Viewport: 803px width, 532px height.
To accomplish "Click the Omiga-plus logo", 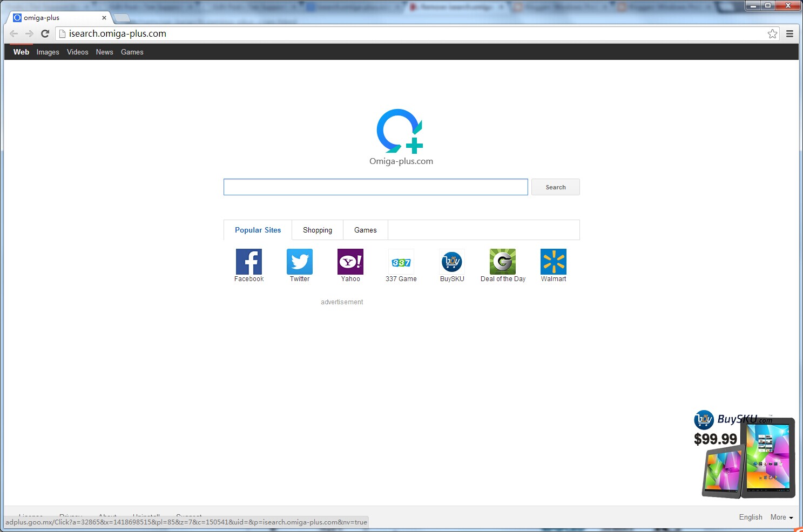I will click(400, 131).
